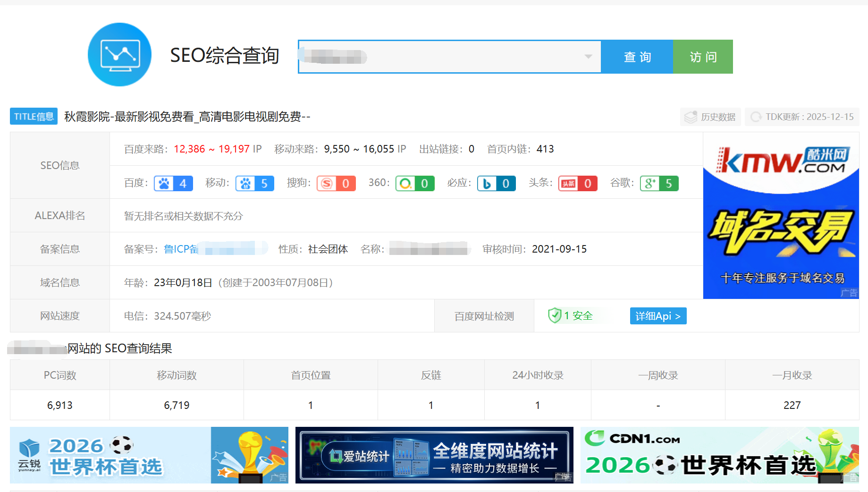
Task: Click the 1 安全 result text
Action: 578,315
